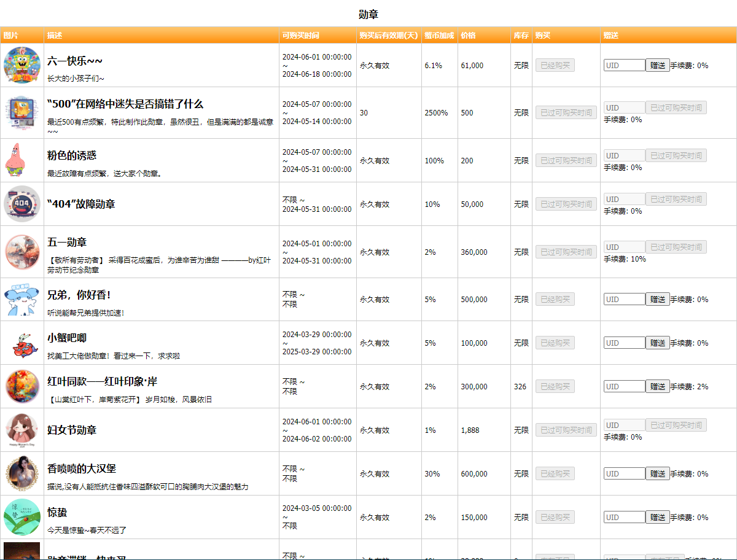This screenshot has width=737, height=560.
Task: Focus the UID field in 香喷喷的大汉堡 row
Action: point(625,473)
